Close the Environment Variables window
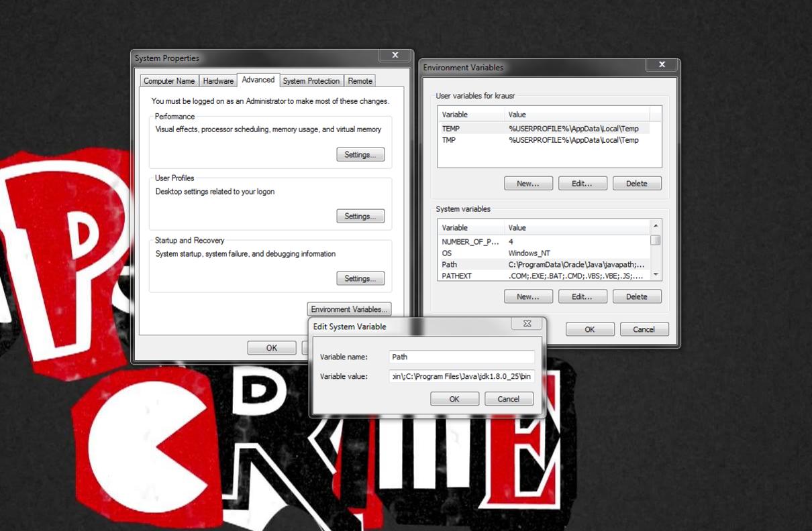 662,64
